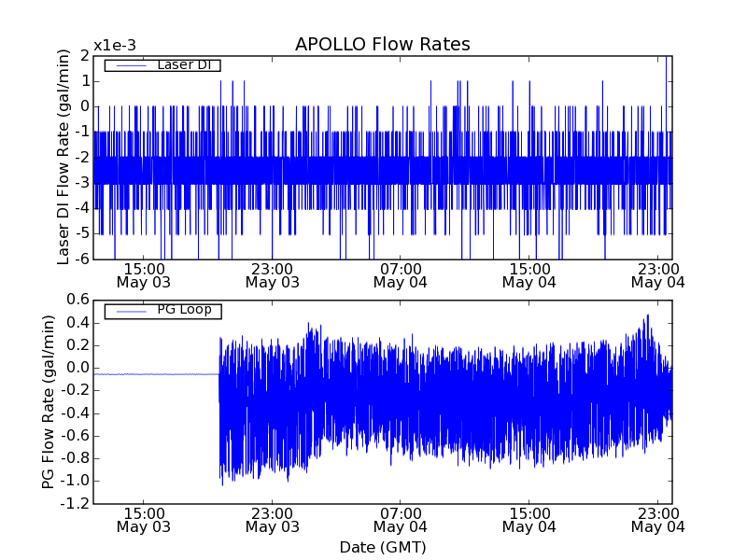Screen dimensions: 747x560
Task: Select the Laser DI legend entry
Action: [x=182, y=65]
